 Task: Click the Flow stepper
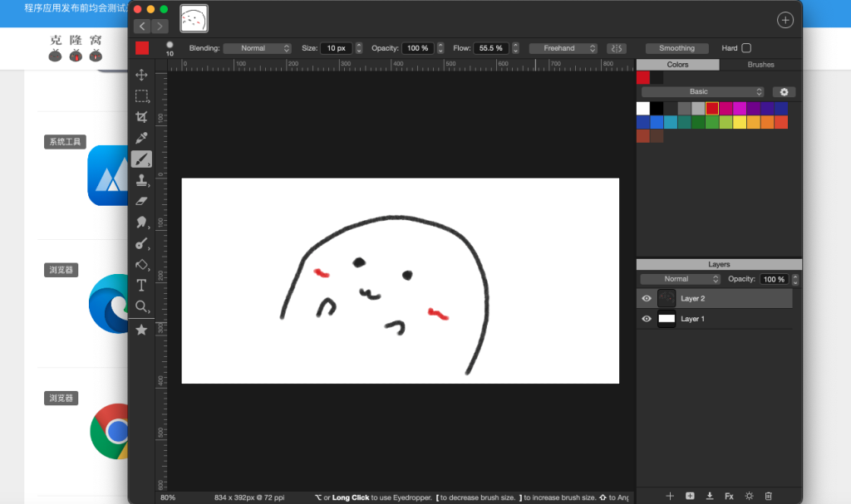515,48
